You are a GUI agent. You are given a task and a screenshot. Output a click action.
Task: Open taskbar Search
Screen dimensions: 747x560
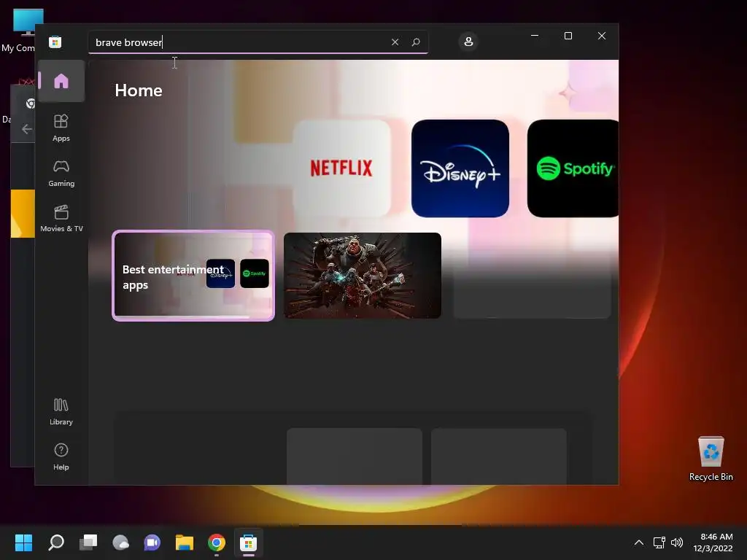tap(55, 542)
